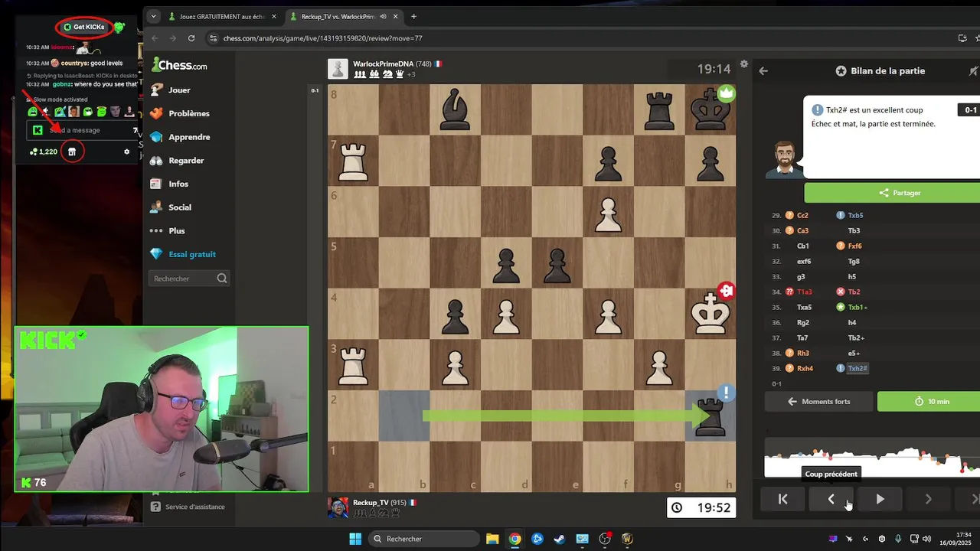This screenshot has width=980, height=551.
Task: Click the evaluation graph timeline
Action: (x=872, y=459)
